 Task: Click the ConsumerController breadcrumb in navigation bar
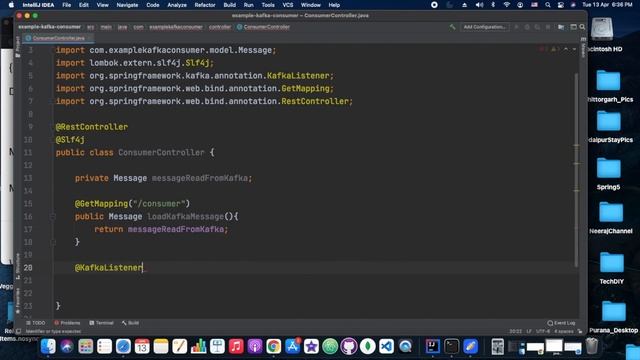263,27
